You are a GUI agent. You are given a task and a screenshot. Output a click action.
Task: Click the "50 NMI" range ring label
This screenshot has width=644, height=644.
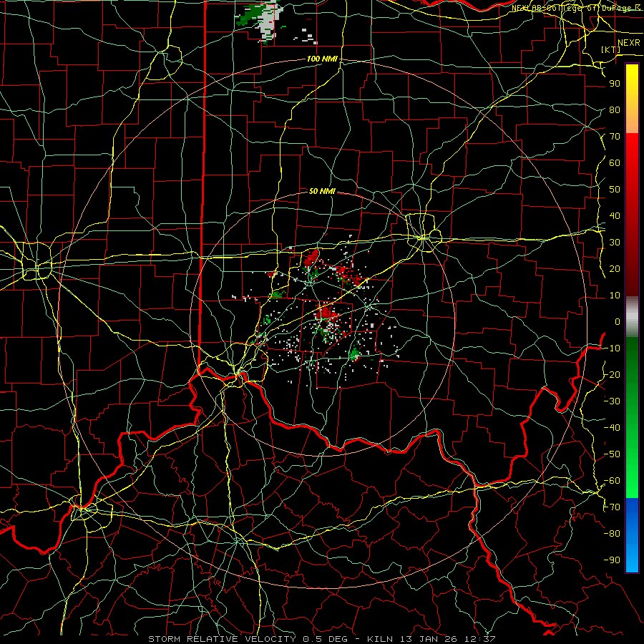[322, 191]
